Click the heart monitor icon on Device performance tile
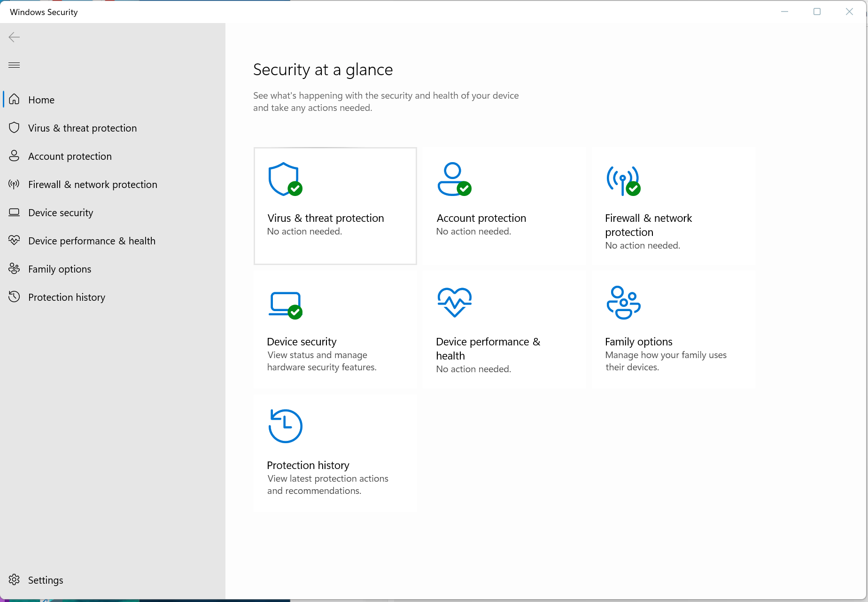This screenshot has height=602, width=868. click(454, 303)
